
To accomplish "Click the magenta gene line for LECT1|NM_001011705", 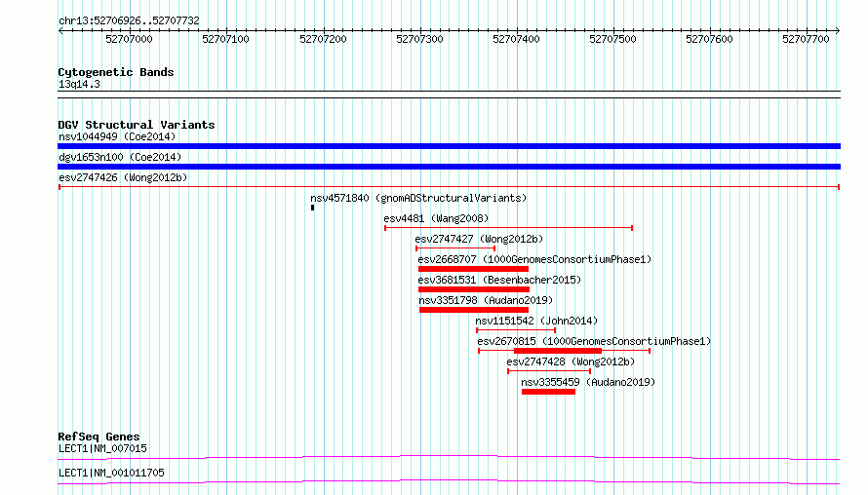I will click(x=449, y=481).
